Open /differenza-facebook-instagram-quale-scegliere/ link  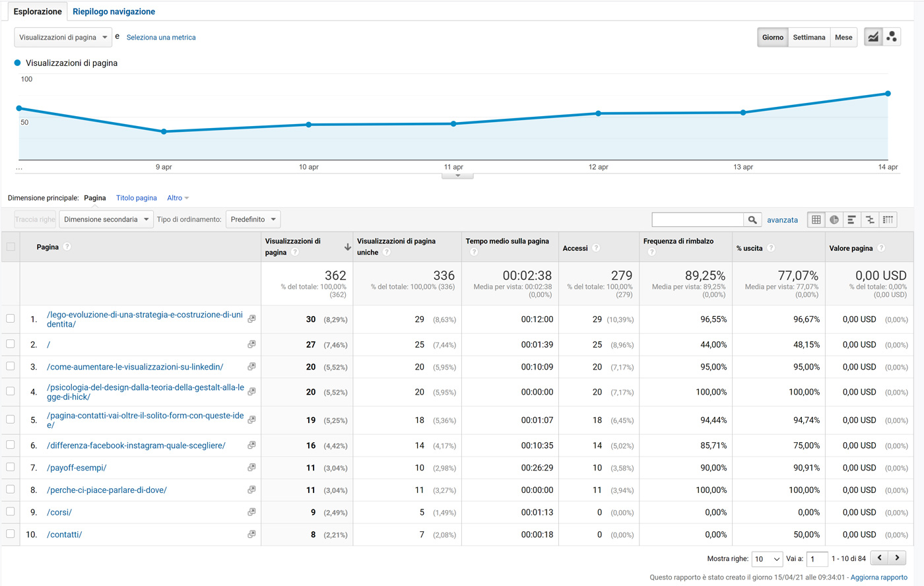point(136,445)
